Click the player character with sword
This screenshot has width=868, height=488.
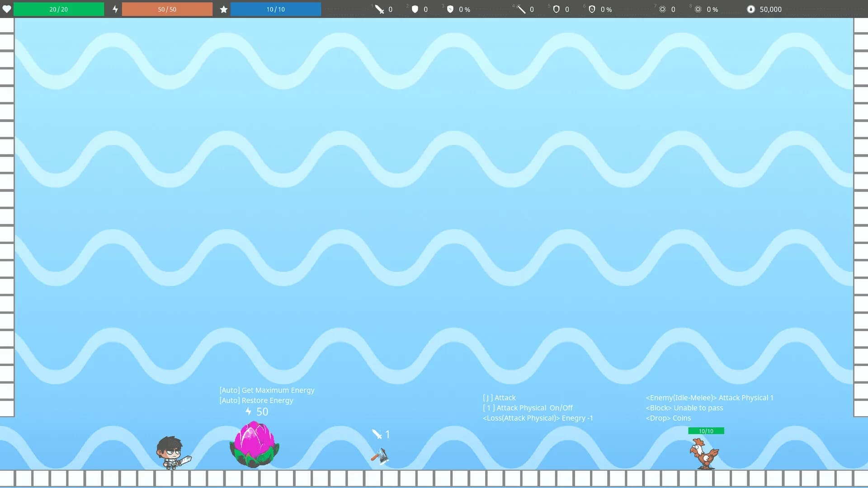pyautogui.click(x=173, y=453)
